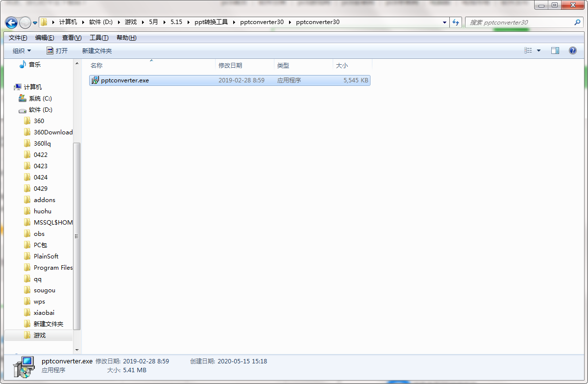Select 计算机 in navigation tree
This screenshot has width=588, height=384.
[32, 87]
